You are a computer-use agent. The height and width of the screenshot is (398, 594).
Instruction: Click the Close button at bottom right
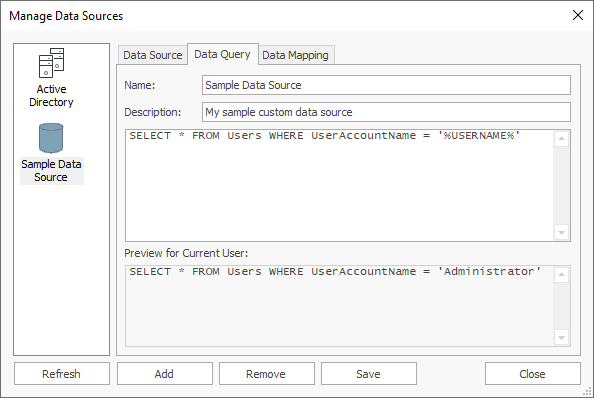tap(533, 374)
